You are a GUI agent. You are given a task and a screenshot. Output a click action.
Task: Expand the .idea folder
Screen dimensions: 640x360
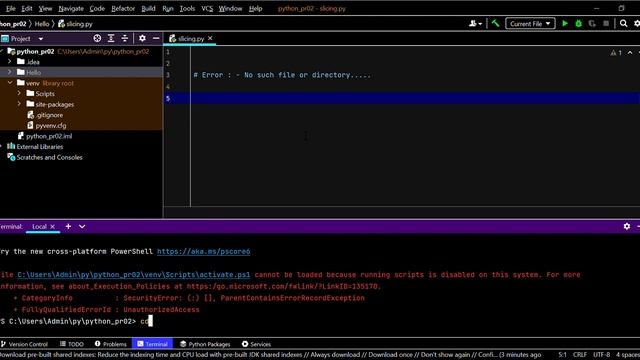[x=10, y=62]
